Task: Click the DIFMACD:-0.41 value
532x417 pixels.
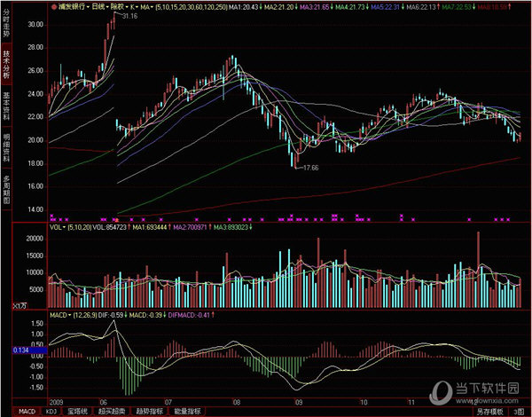Action: (189, 315)
